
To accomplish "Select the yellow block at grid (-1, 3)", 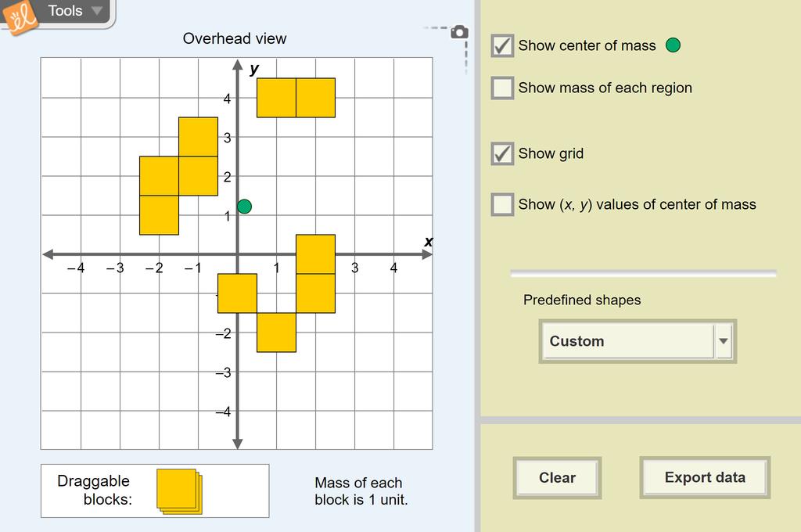I will tap(198, 137).
